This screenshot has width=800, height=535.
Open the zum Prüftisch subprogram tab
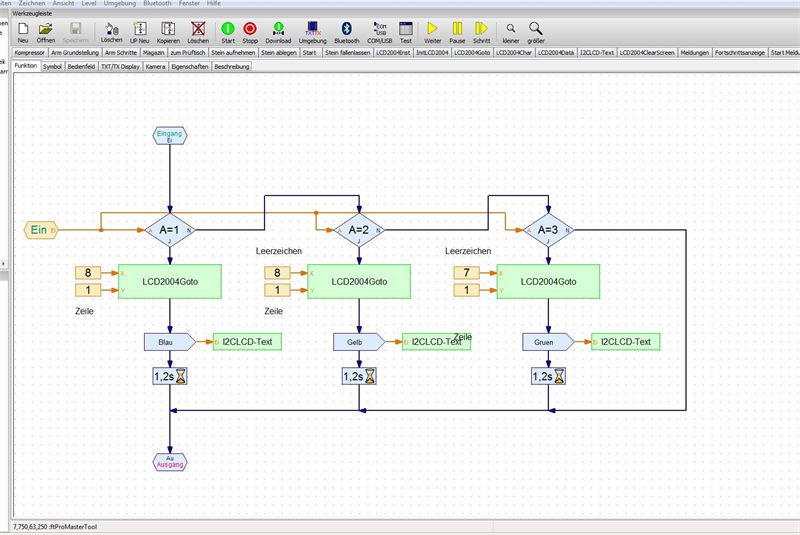(187, 53)
